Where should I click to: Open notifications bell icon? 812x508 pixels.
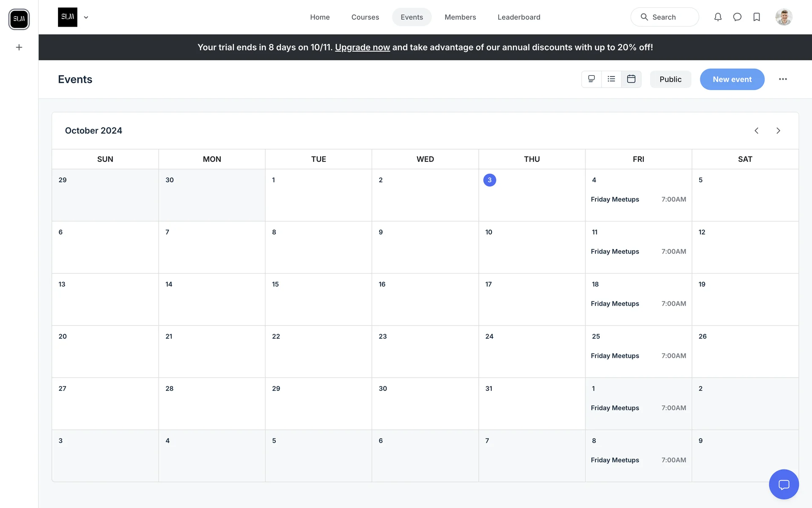[x=718, y=17]
